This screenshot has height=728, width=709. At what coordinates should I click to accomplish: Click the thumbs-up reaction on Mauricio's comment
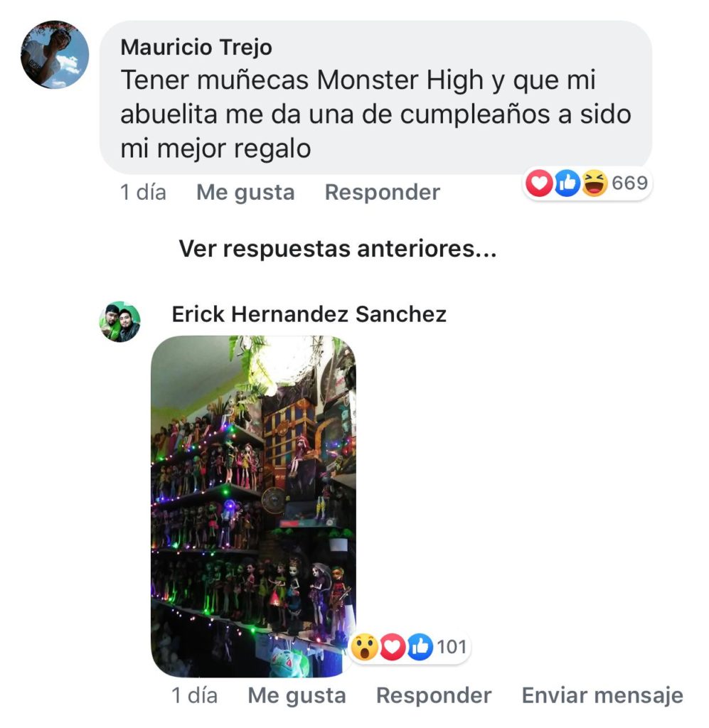coord(567,183)
